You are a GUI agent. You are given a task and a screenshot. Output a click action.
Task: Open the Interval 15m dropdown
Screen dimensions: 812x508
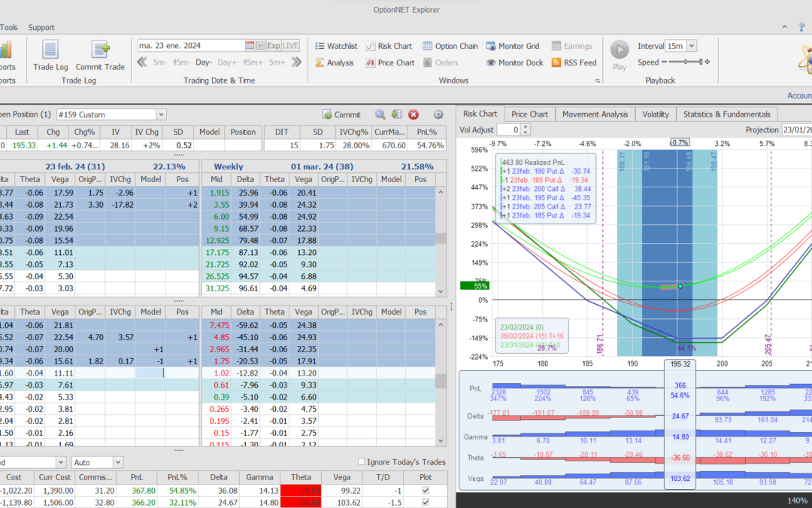(691, 46)
